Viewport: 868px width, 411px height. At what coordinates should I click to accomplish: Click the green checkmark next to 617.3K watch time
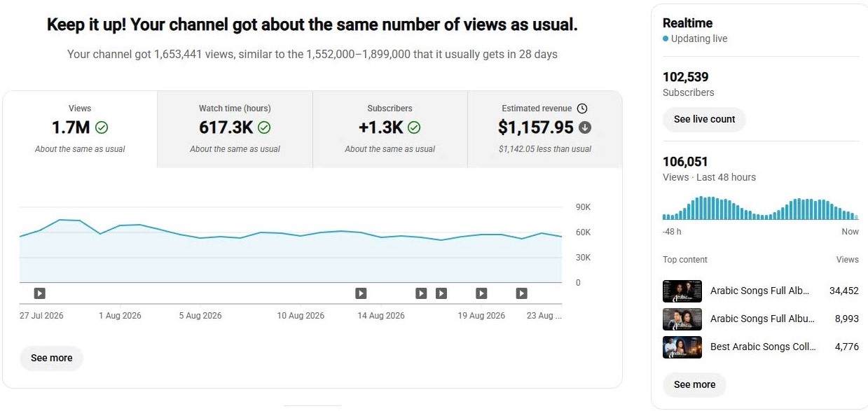(264, 127)
